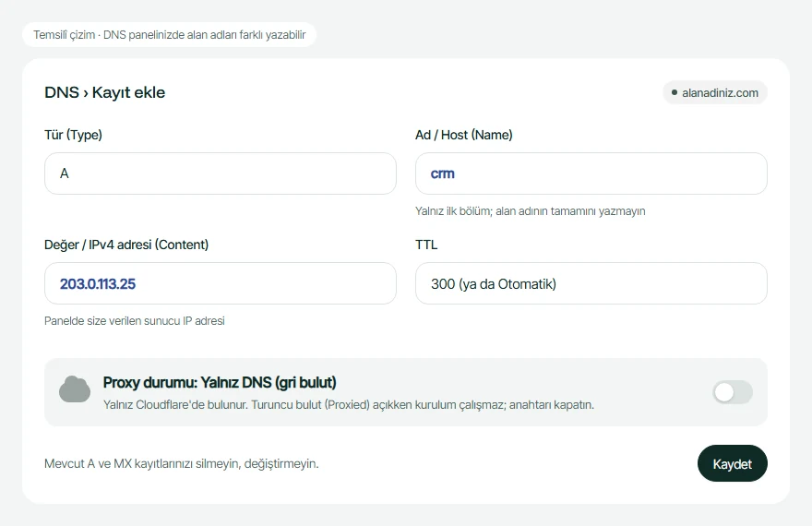Click the Tür (Type) label
Viewport: 812px width, 526px height.
73,135
